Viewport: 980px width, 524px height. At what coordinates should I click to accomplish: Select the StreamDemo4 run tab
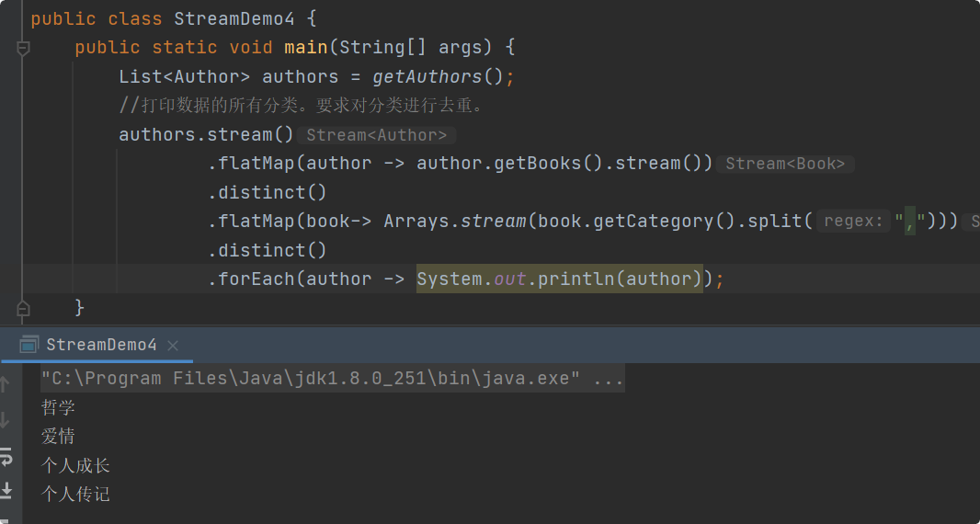click(101, 345)
